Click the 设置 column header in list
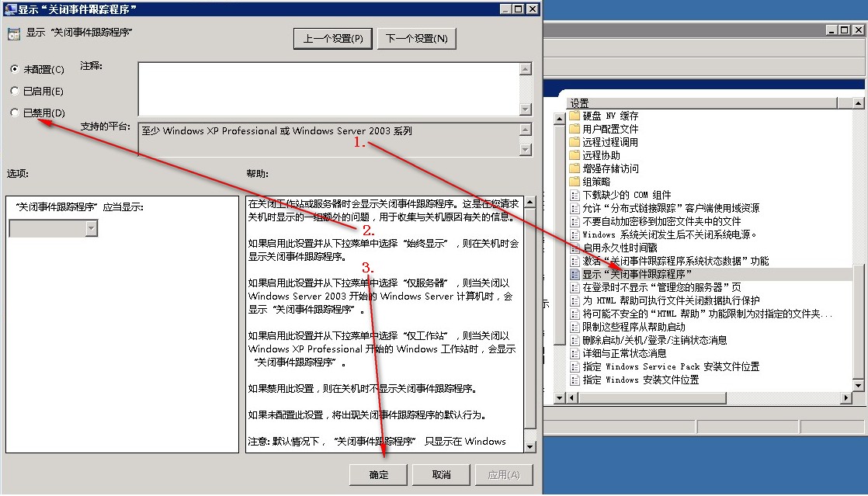The image size is (868, 496). 703,103
